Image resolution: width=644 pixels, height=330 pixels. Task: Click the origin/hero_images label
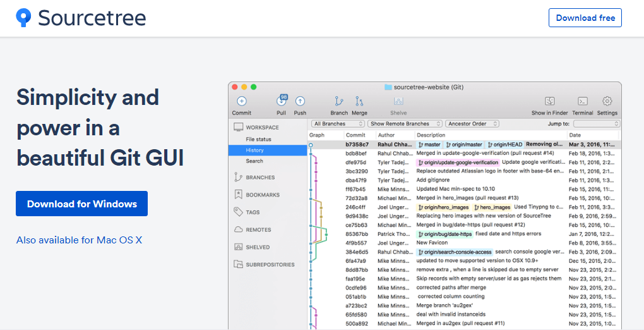coord(443,207)
